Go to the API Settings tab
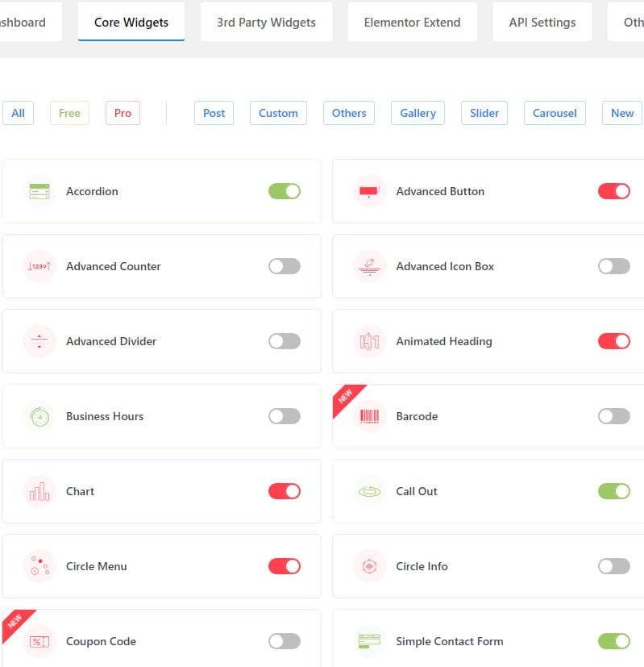Screen dimensions: 644x667 point(542,22)
